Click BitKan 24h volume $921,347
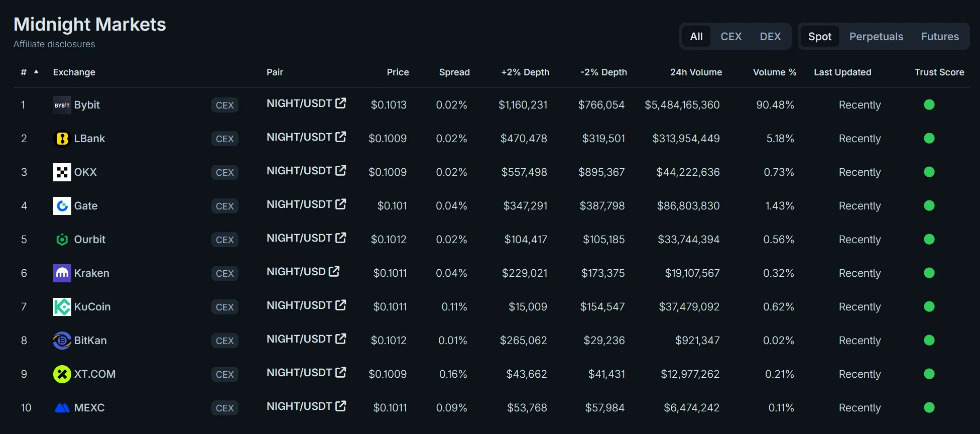 (x=697, y=341)
